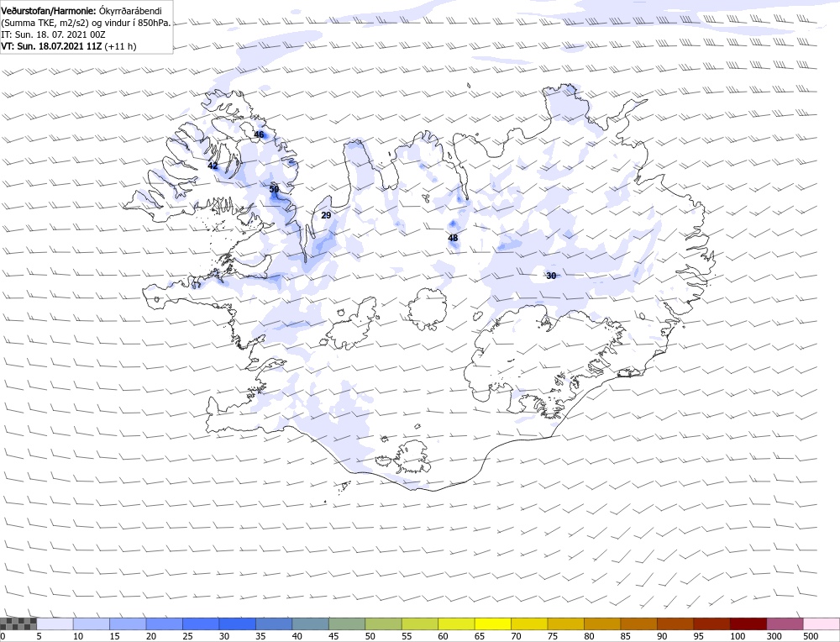Click the 65–70 pure yellow legend swatch
The width and height of the screenshot is (840, 642).
(x=493, y=624)
